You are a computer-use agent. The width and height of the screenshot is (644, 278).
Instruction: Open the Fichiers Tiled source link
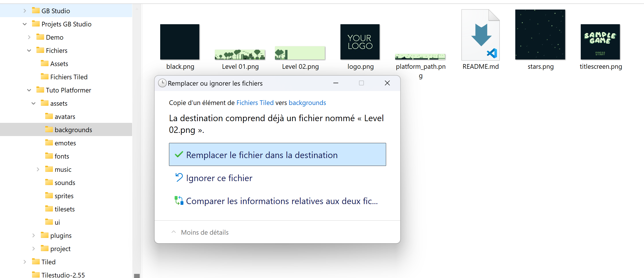click(x=255, y=103)
